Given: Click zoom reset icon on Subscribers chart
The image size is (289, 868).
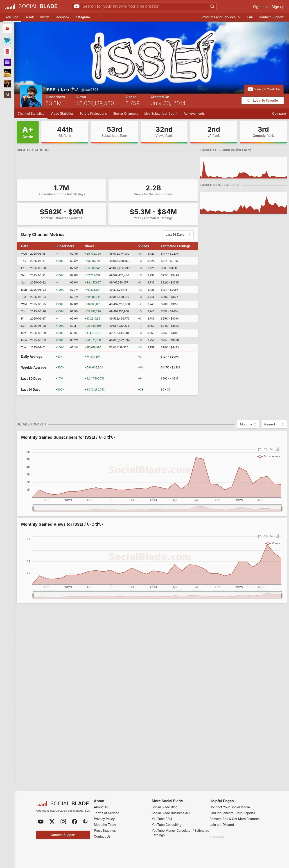Looking at the screenshot, I should [265, 449].
